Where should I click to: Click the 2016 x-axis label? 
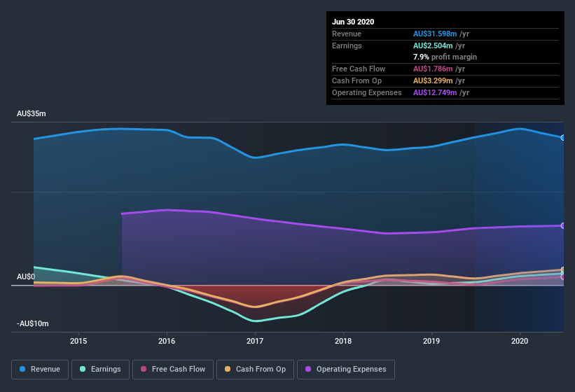167,341
